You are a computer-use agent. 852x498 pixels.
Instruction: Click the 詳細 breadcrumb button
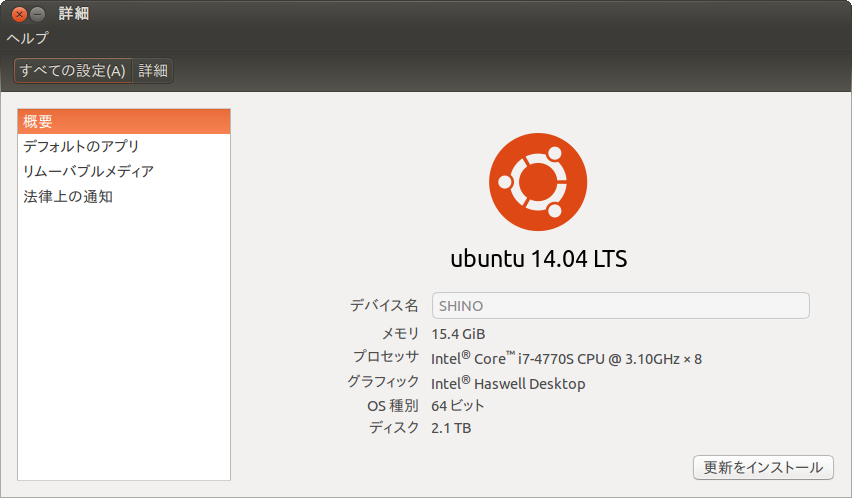tap(153, 71)
